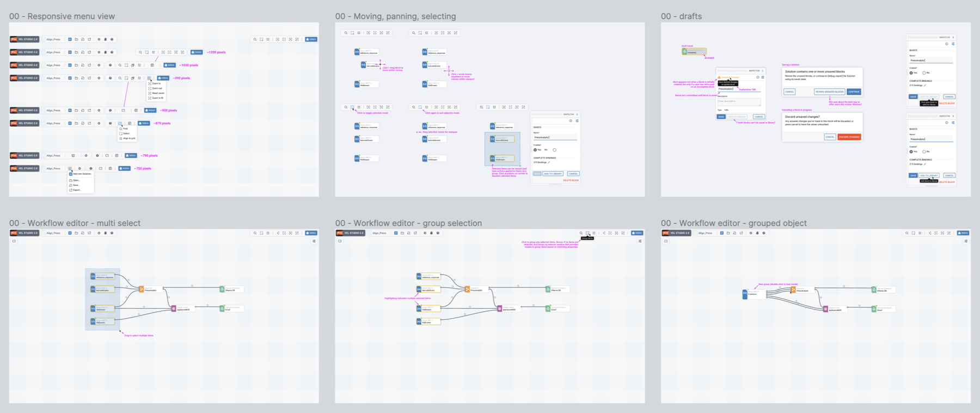
Task: Click Delete Block in lower drafts inspector
Action: 947,182
